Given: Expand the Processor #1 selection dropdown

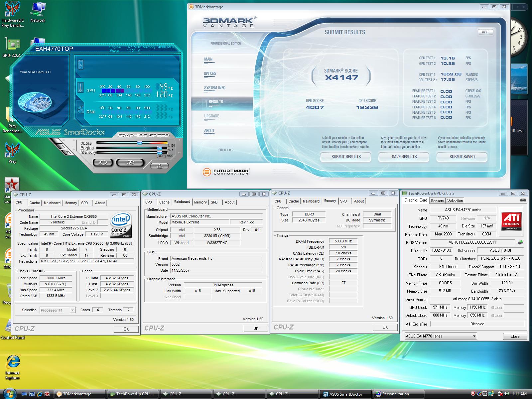Looking at the screenshot, I should [x=72, y=310].
